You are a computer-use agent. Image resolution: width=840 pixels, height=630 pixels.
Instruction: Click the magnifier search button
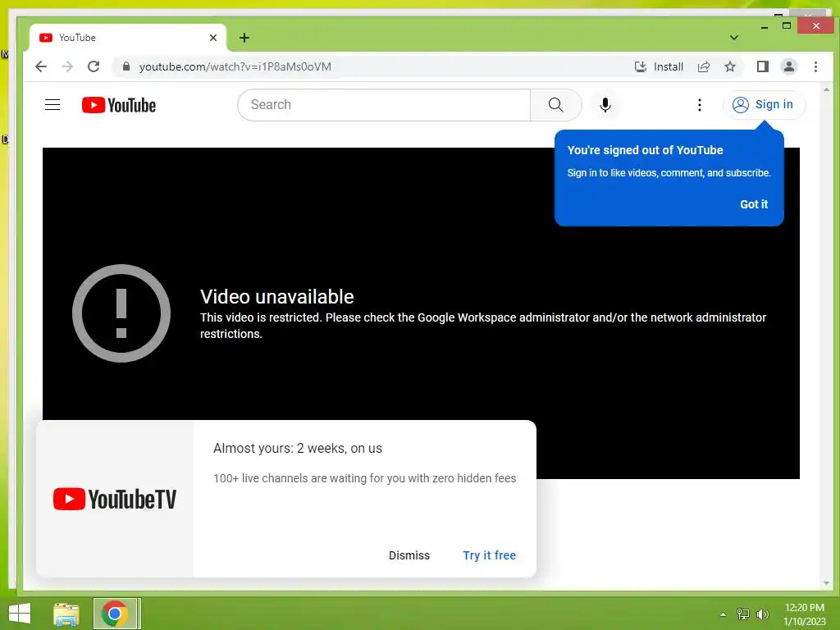point(555,104)
